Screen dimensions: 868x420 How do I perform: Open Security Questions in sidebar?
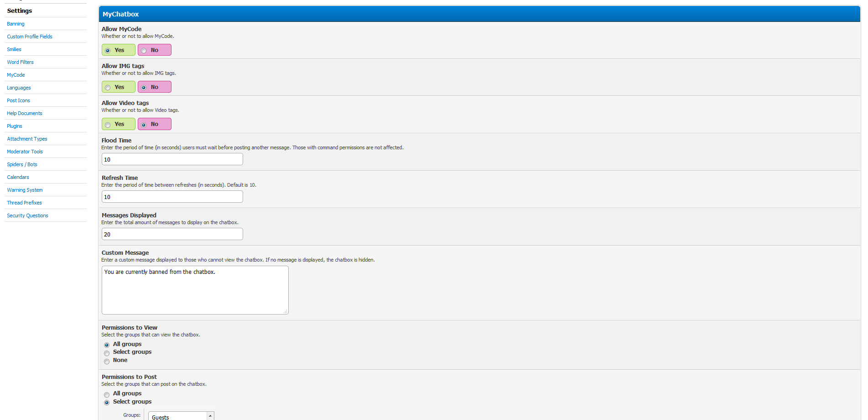click(27, 215)
